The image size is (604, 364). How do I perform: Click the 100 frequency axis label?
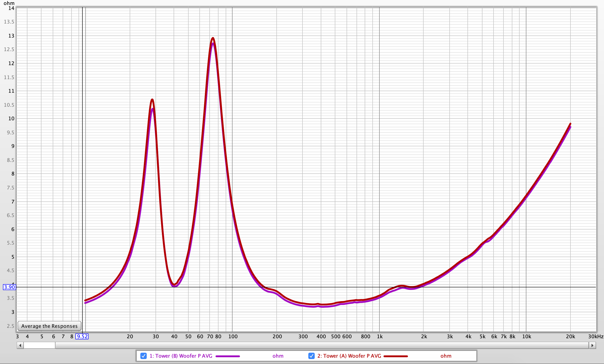233,336
